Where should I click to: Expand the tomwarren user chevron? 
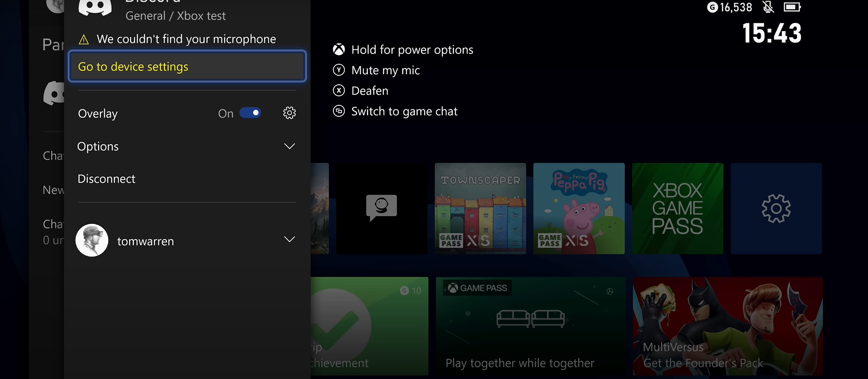(x=289, y=239)
